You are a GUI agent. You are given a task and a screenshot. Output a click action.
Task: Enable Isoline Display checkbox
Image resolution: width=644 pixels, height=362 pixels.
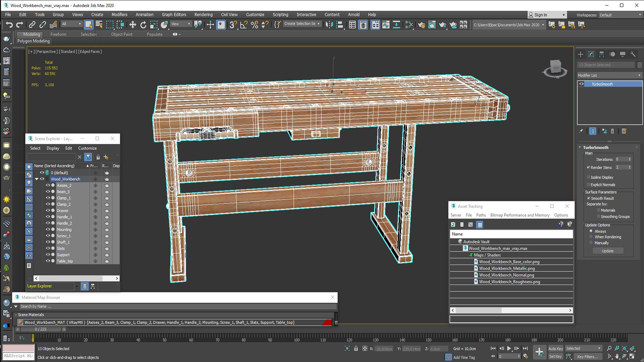pos(588,177)
